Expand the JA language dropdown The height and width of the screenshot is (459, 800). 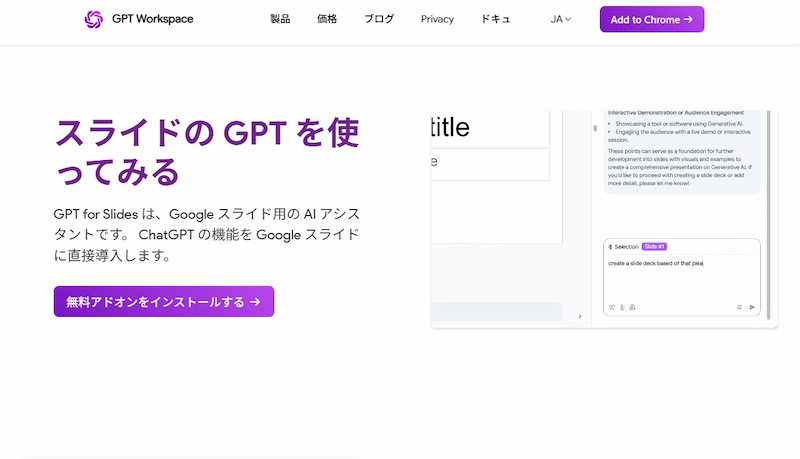coord(561,19)
